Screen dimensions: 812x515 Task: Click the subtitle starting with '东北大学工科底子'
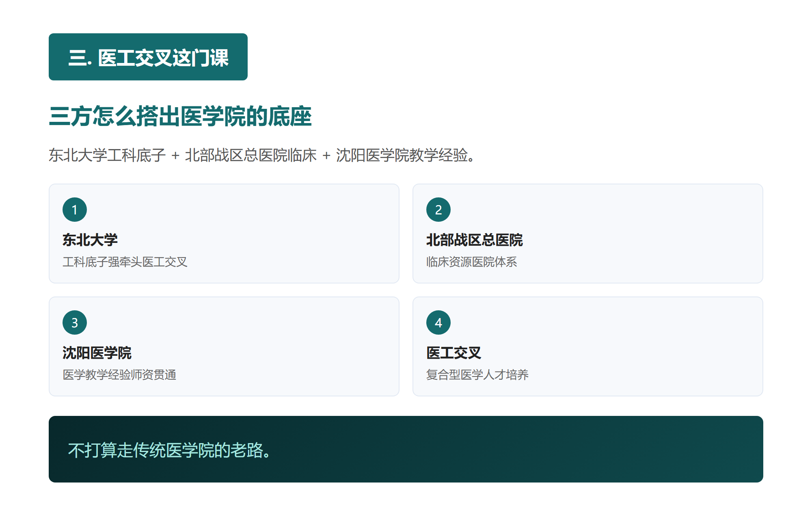262,155
